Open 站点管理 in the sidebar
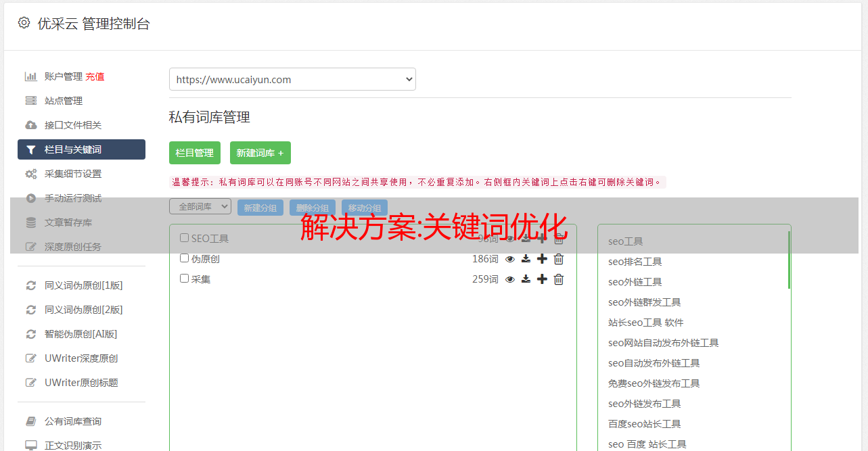Viewport: 868px width, 451px height. pos(64,101)
